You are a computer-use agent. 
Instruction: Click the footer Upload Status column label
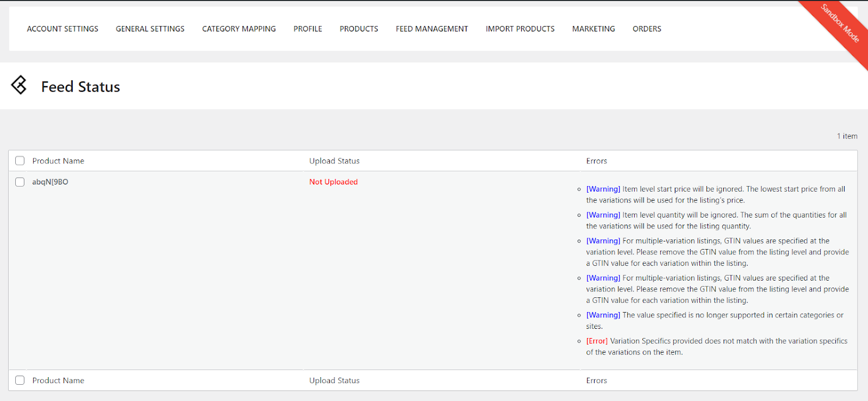click(x=334, y=380)
